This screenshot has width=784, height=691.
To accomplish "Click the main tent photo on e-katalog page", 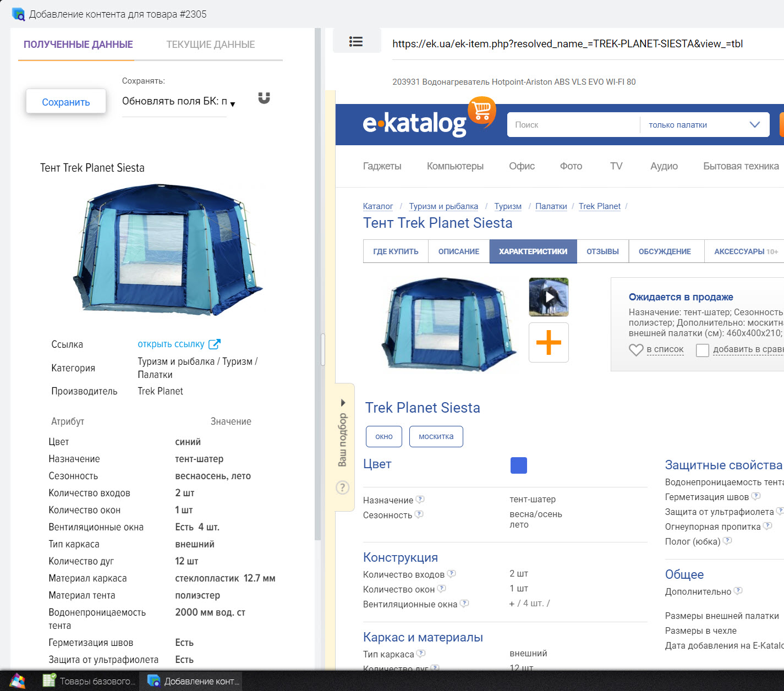I will coord(448,325).
